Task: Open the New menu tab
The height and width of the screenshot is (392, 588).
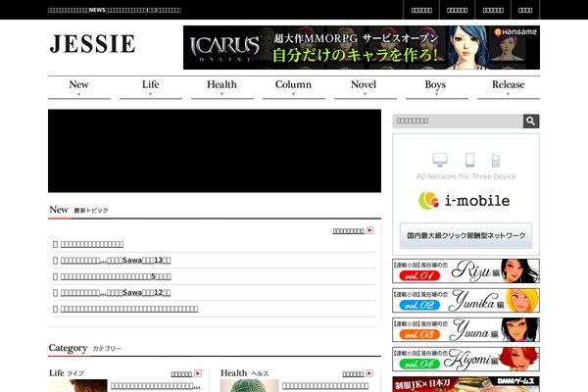Action: (x=79, y=87)
